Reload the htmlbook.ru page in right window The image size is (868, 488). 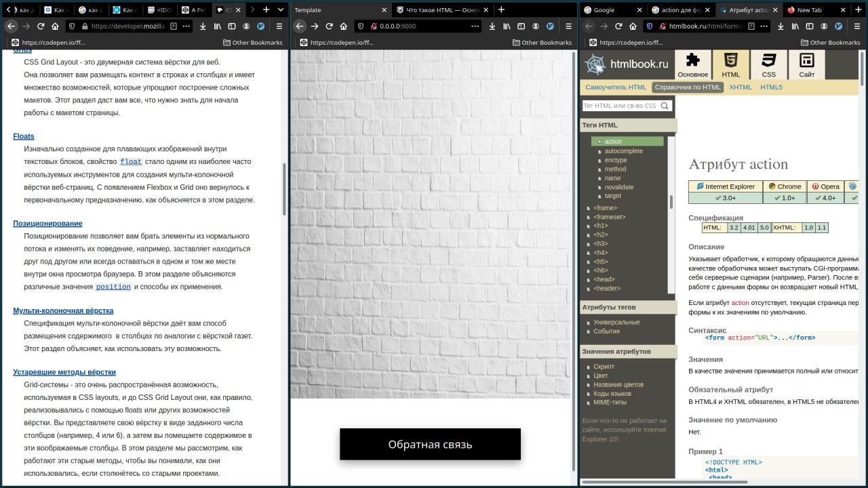(x=618, y=26)
